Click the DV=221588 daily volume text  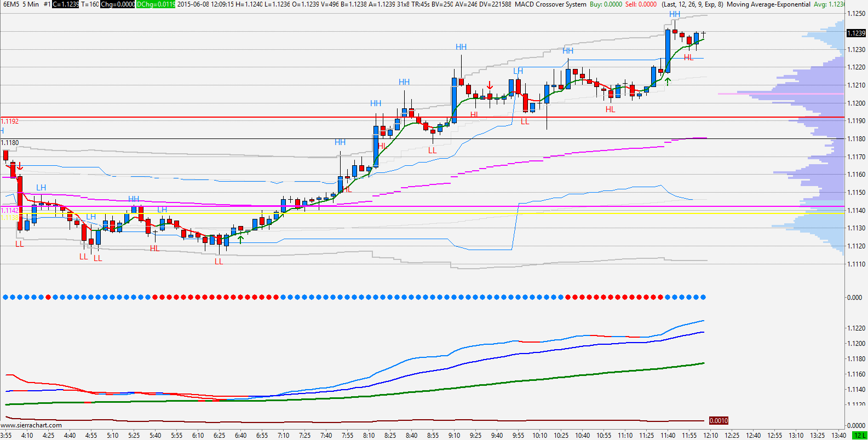point(495,4)
